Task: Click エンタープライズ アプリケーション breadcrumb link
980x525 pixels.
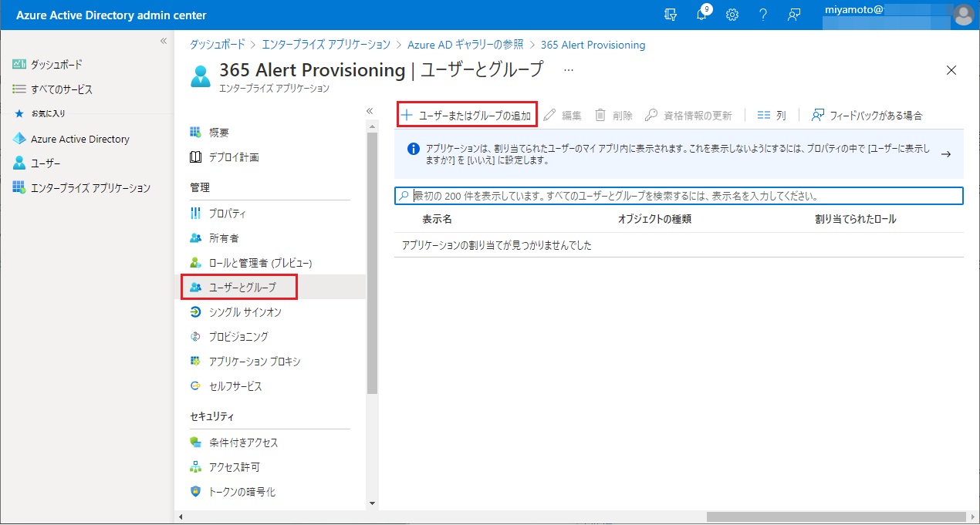Action: [x=326, y=45]
